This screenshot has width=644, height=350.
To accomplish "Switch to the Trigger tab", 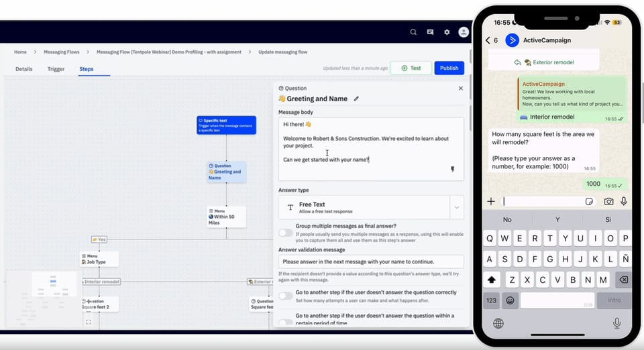I will click(56, 69).
